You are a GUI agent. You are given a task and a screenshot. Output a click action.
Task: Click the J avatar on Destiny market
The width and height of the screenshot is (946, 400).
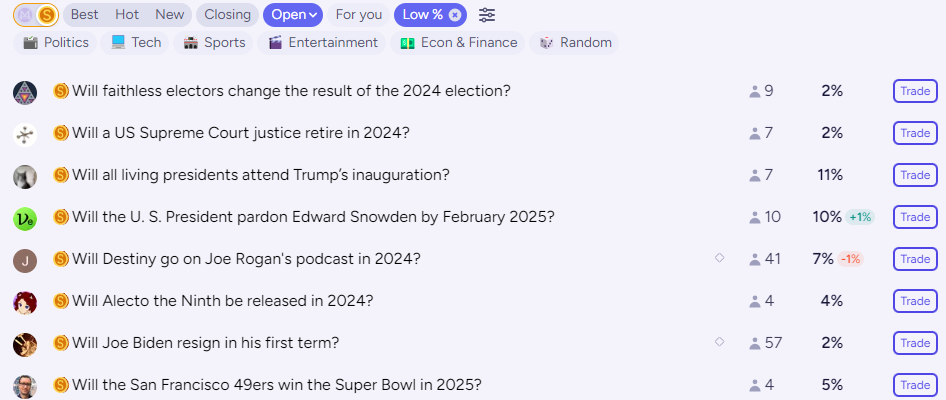click(x=25, y=261)
